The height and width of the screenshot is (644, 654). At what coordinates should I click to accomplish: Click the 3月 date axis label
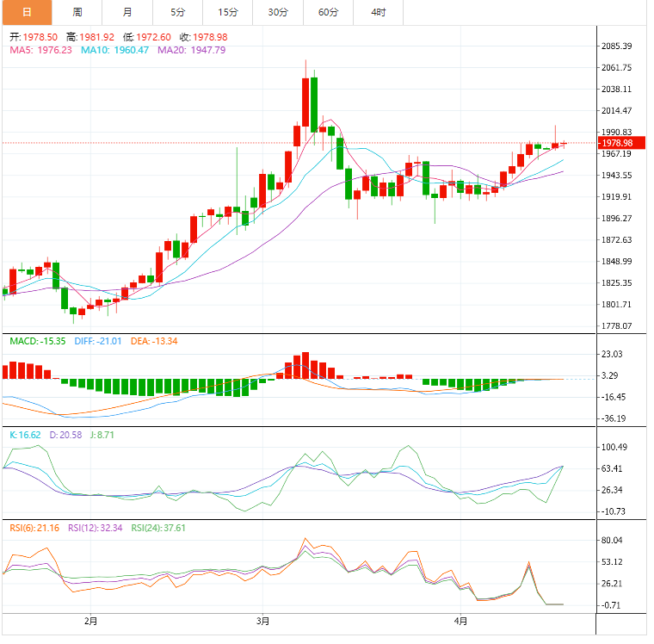pos(262,621)
